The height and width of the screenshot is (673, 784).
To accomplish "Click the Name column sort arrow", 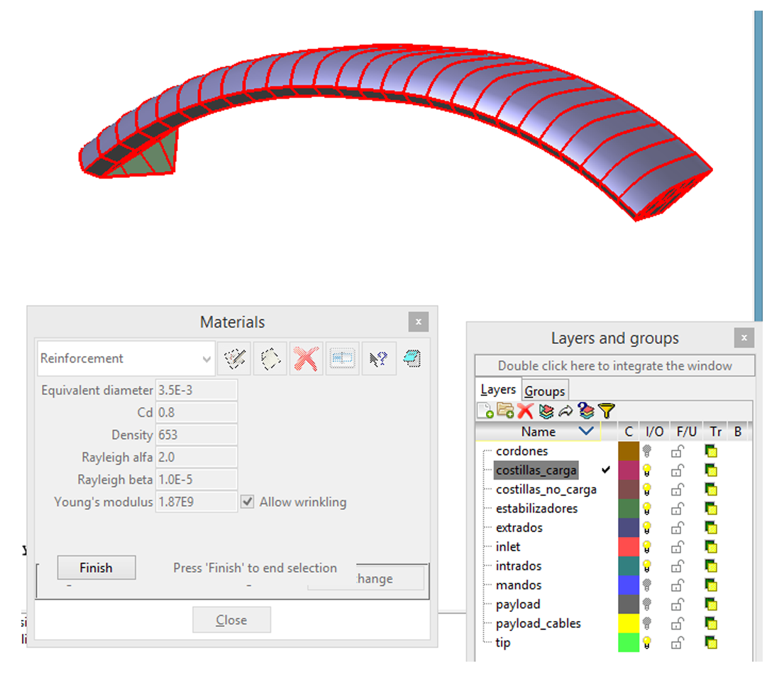I will click(x=586, y=432).
